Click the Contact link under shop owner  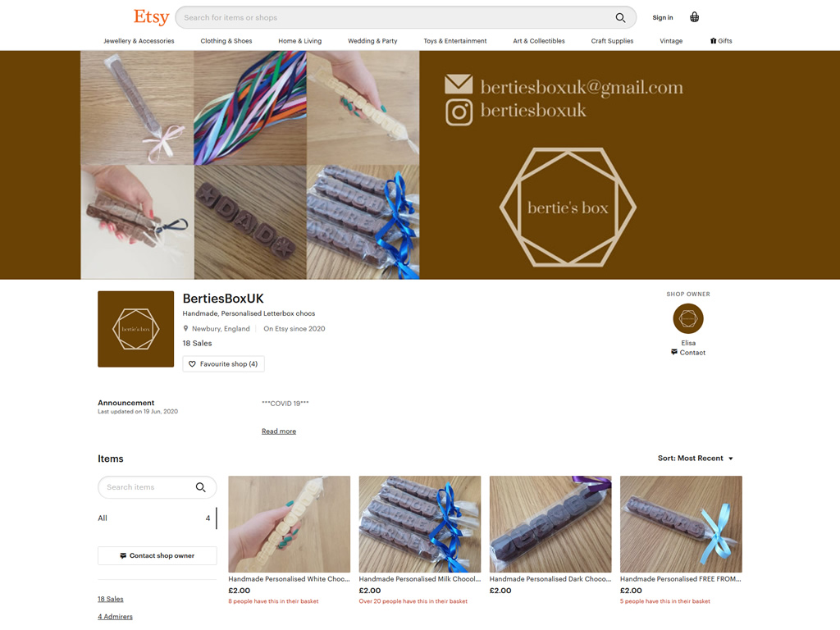pos(687,353)
